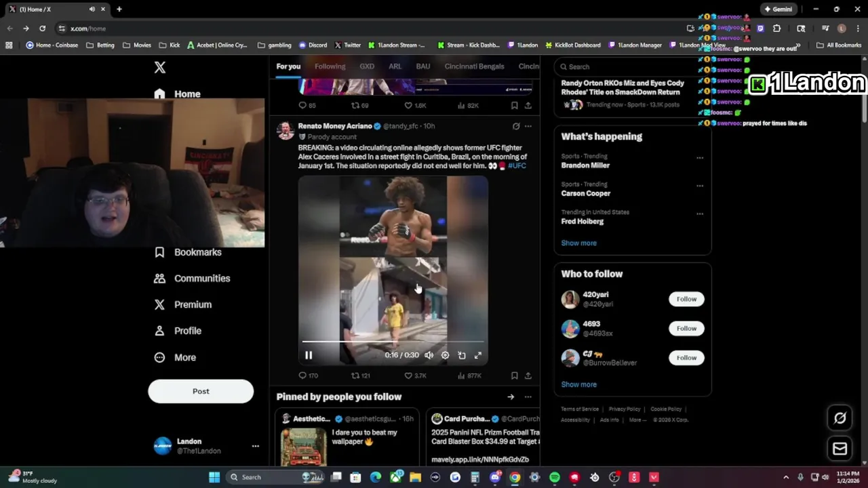Open the Cincinnati Bengals tab
The image size is (868, 488).
(474, 66)
